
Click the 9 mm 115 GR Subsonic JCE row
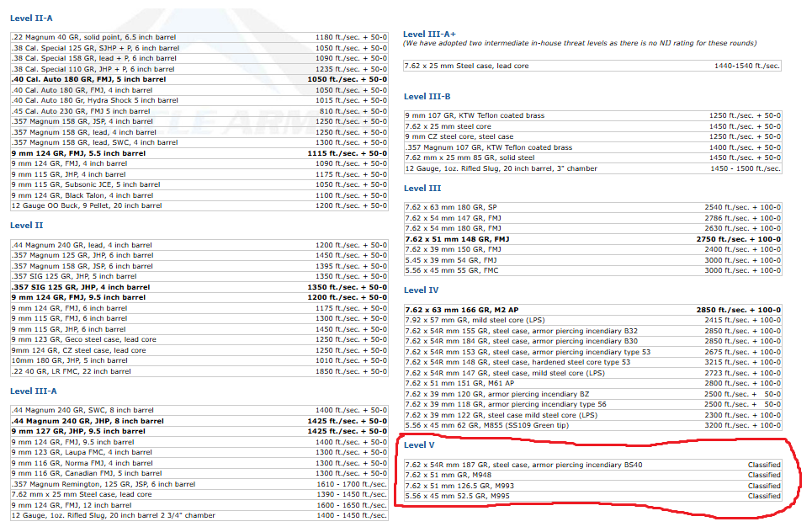(x=199, y=184)
